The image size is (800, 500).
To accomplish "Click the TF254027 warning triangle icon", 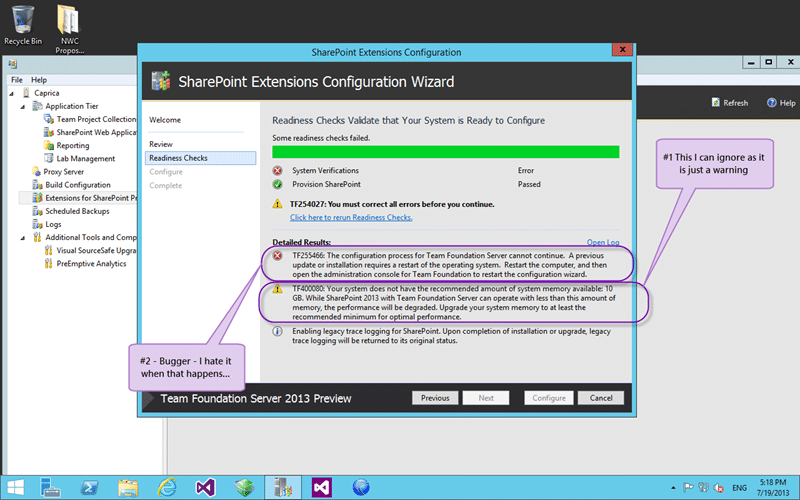I will (278, 204).
